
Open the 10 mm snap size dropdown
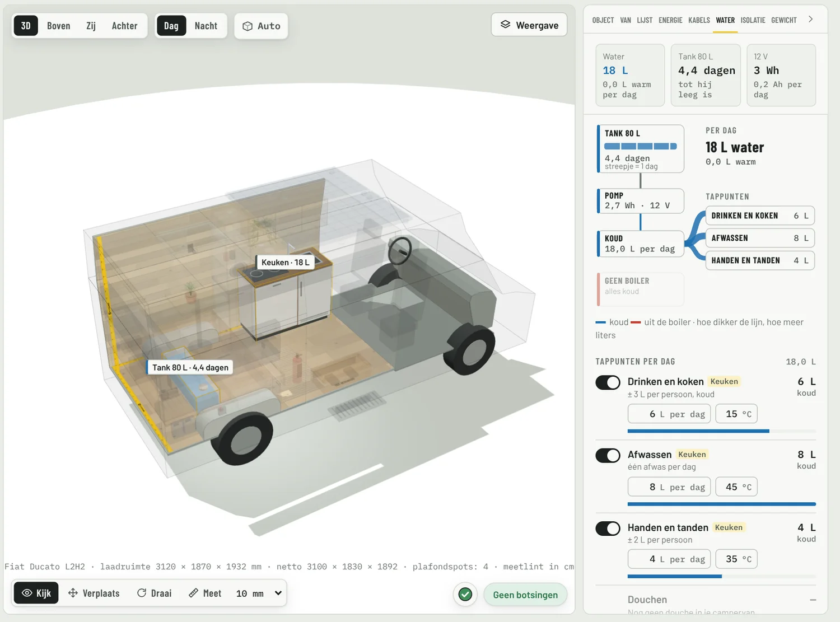click(259, 593)
